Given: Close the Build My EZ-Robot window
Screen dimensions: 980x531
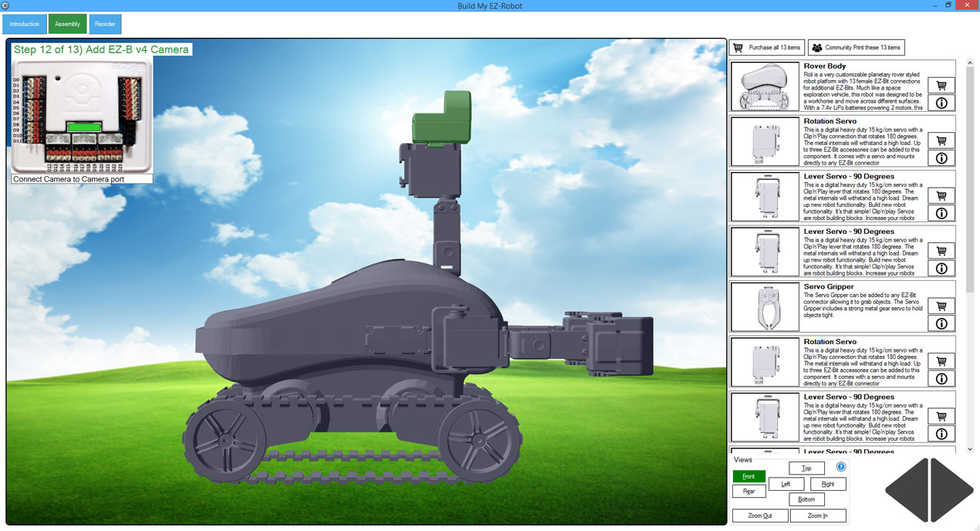Looking at the screenshot, I should [x=966, y=5].
